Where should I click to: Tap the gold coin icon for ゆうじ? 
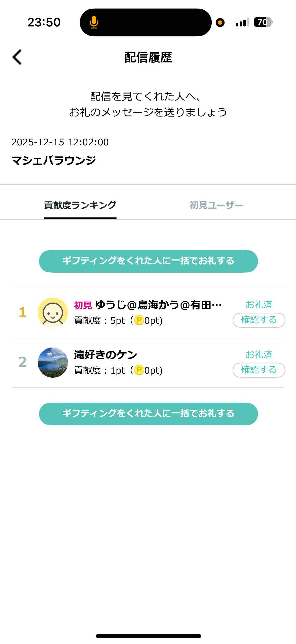pyautogui.click(x=139, y=320)
